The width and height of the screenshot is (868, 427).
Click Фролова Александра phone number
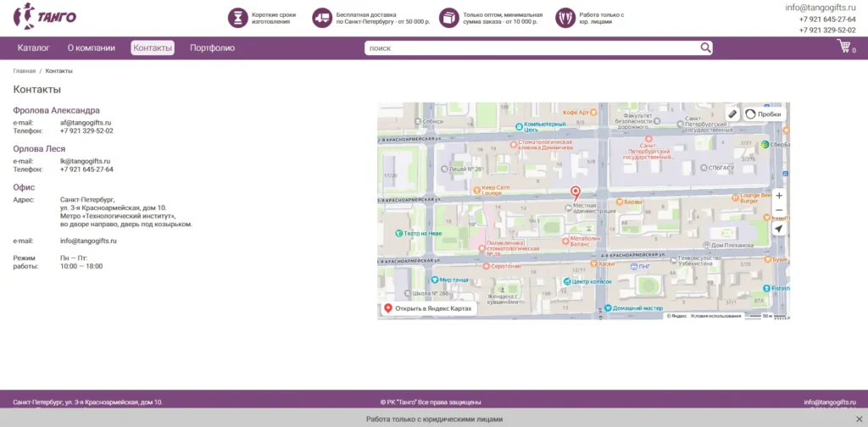86,131
